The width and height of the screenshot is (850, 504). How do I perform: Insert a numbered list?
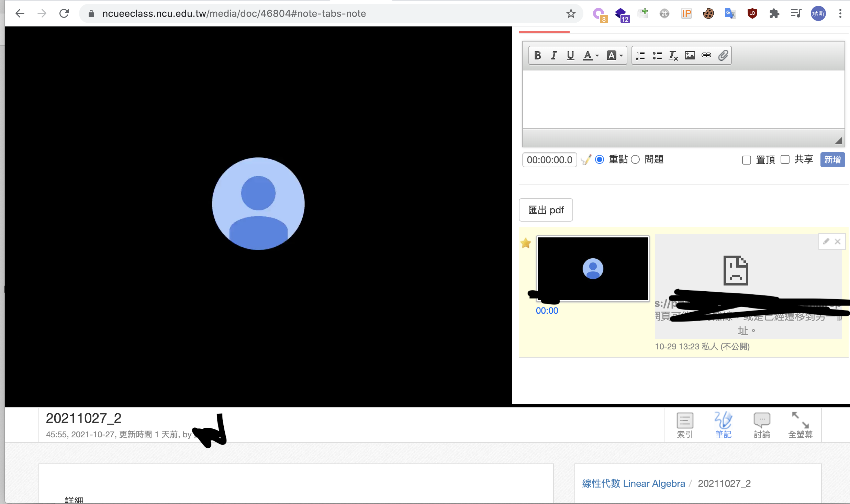(x=640, y=55)
